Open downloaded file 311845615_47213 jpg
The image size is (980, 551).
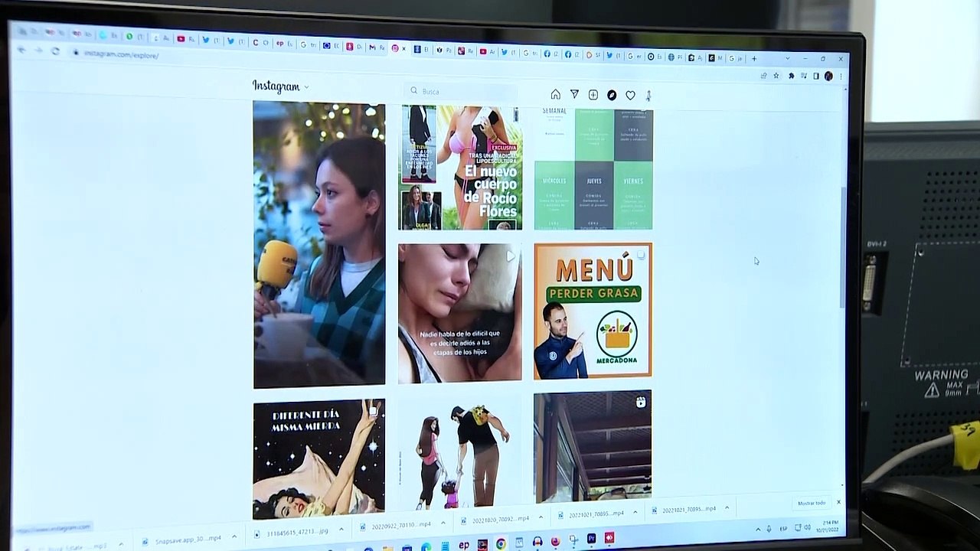click(x=292, y=531)
